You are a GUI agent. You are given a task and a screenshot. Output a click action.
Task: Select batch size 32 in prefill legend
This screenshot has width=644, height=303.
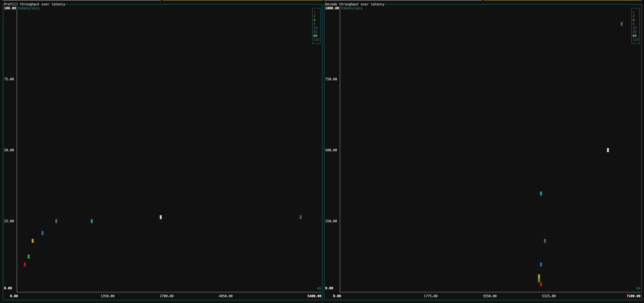pyautogui.click(x=315, y=32)
